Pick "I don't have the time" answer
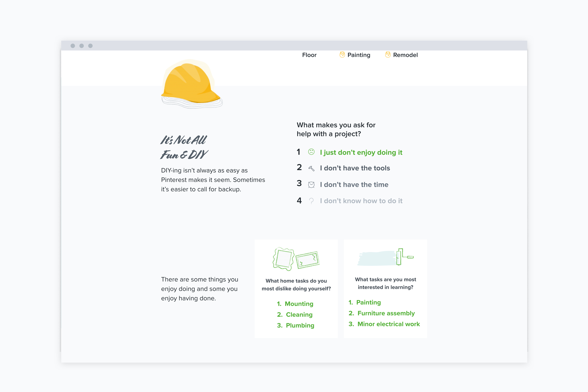Screen dimensions: 588x392 [x=354, y=185]
